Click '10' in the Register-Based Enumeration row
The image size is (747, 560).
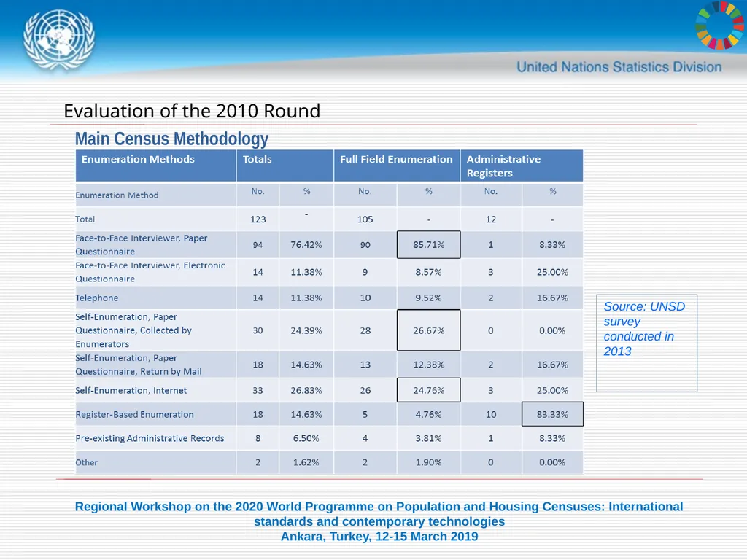(491, 415)
